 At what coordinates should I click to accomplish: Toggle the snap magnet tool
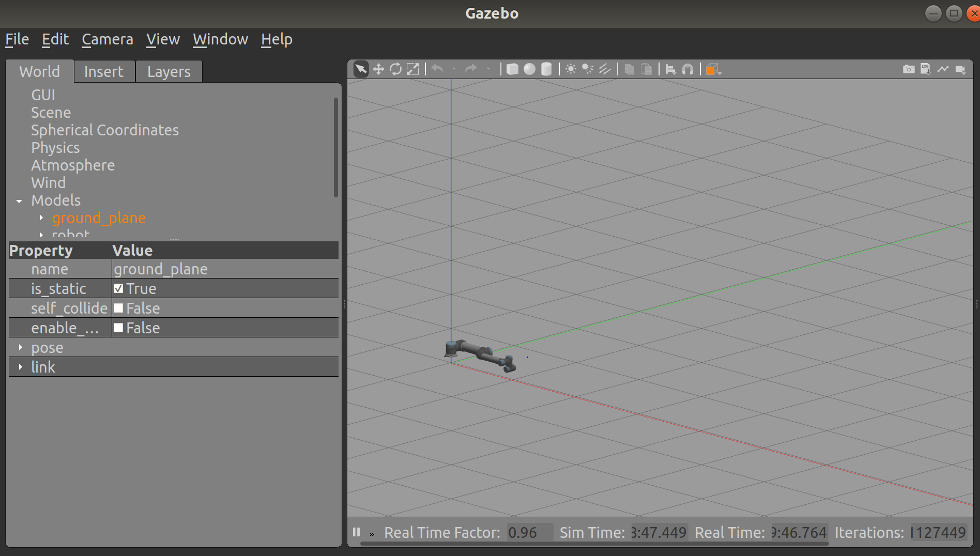coord(687,69)
